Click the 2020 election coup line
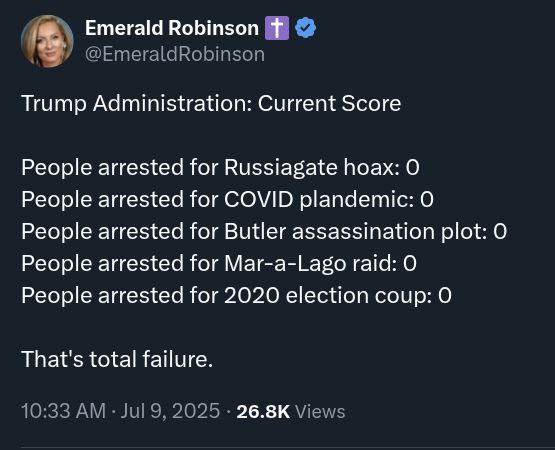The height and width of the screenshot is (450, 555). click(236, 295)
